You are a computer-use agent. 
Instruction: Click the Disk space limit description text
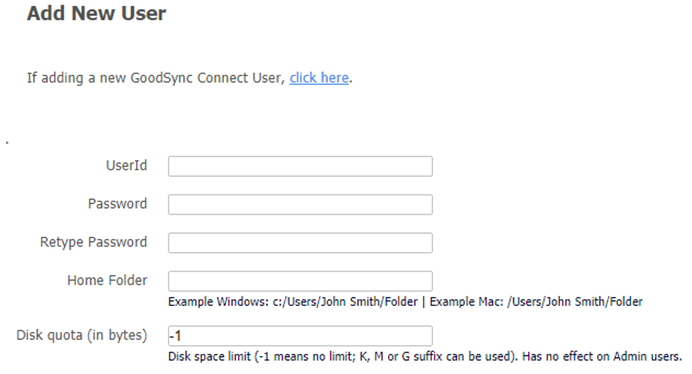tap(343, 356)
